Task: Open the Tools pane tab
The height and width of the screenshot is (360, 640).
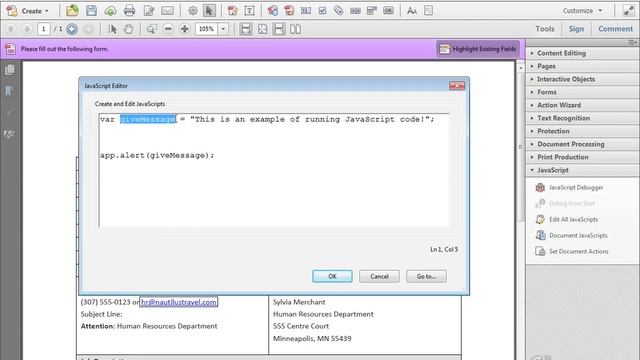Action: pos(545,29)
